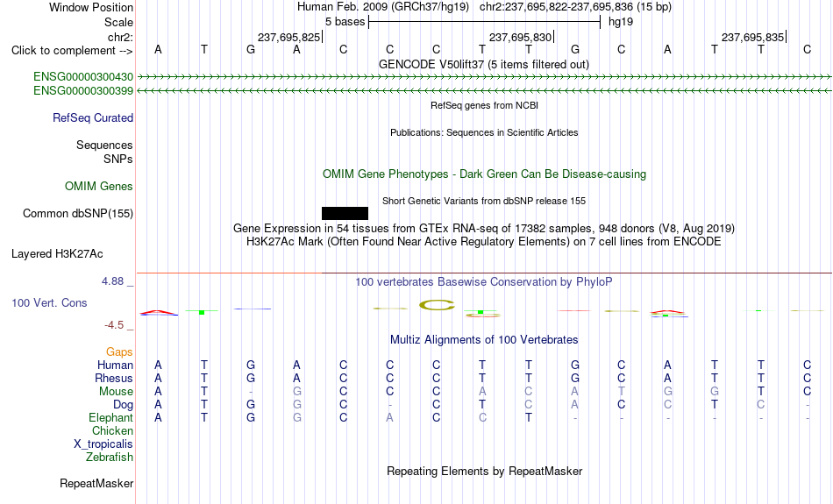Click the last base C in ruler sequence
This screenshot has width=833, height=504.
[807, 50]
